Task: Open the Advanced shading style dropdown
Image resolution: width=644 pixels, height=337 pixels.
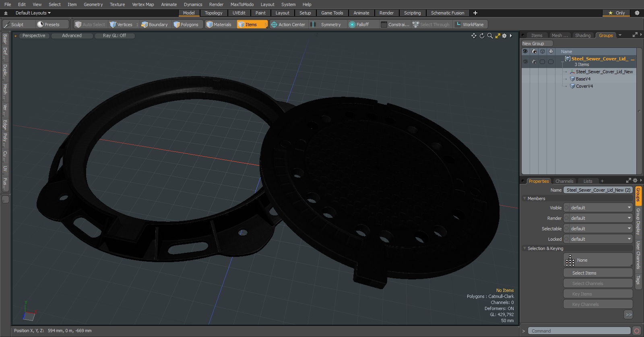Action: (72, 35)
